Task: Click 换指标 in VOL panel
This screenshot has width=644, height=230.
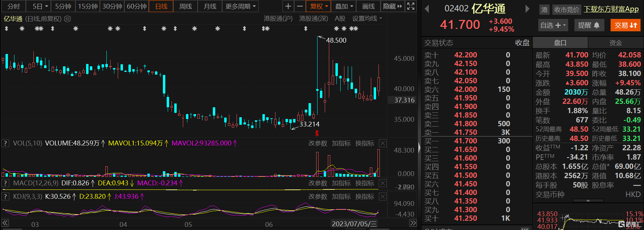Action: point(364,143)
